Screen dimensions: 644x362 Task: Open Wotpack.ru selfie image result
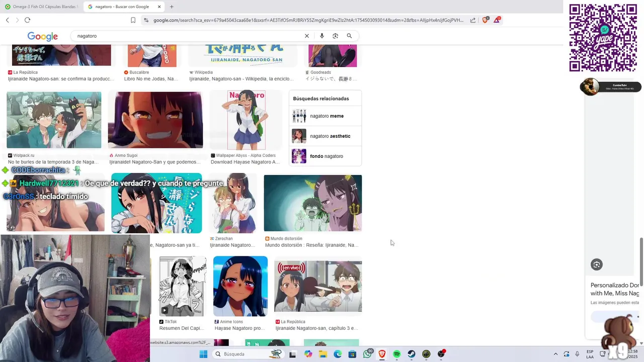54,120
